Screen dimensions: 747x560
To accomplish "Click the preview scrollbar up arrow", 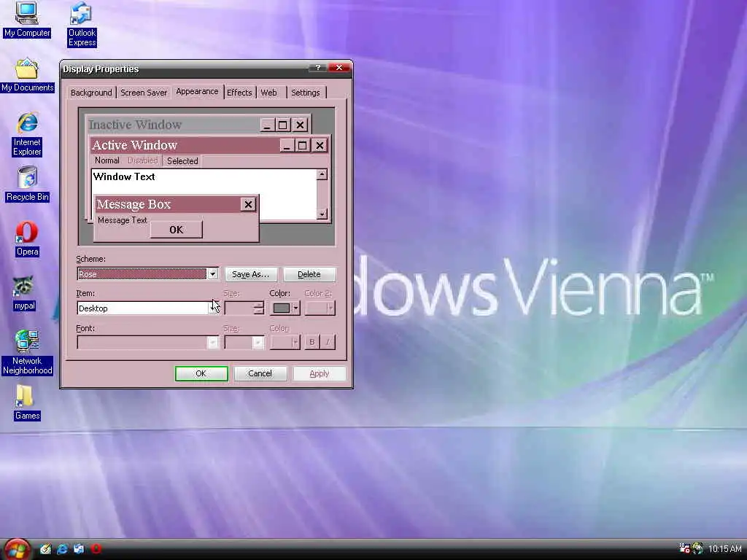I will point(322,175).
